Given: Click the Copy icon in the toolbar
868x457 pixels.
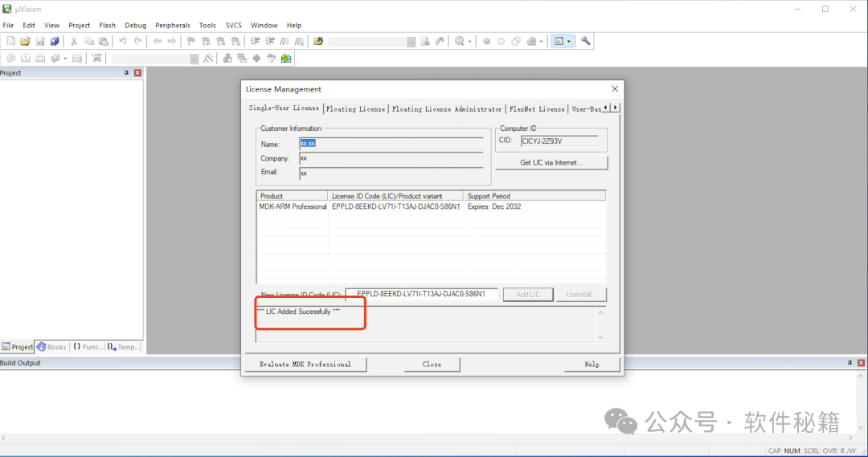Looking at the screenshot, I should click(88, 42).
